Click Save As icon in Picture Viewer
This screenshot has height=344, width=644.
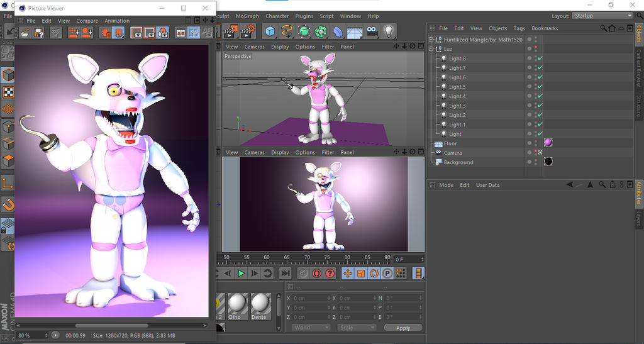tap(38, 33)
